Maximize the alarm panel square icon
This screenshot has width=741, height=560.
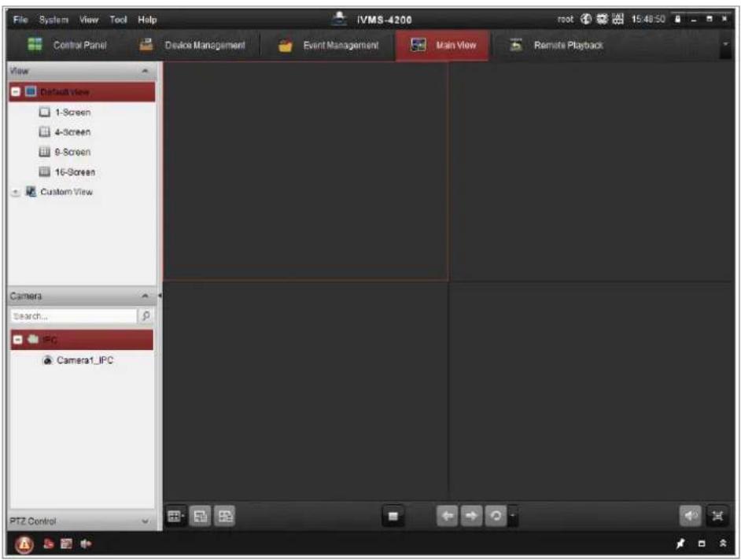(x=702, y=544)
